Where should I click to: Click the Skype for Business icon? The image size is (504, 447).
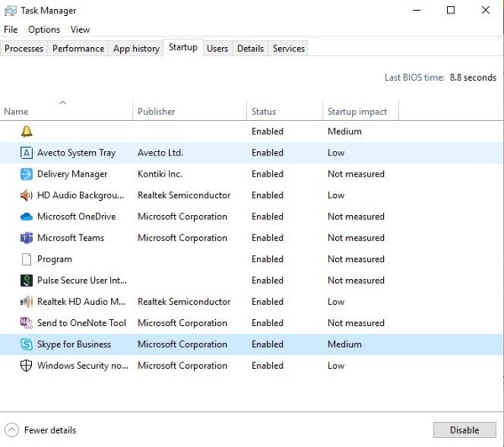click(x=26, y=344)
